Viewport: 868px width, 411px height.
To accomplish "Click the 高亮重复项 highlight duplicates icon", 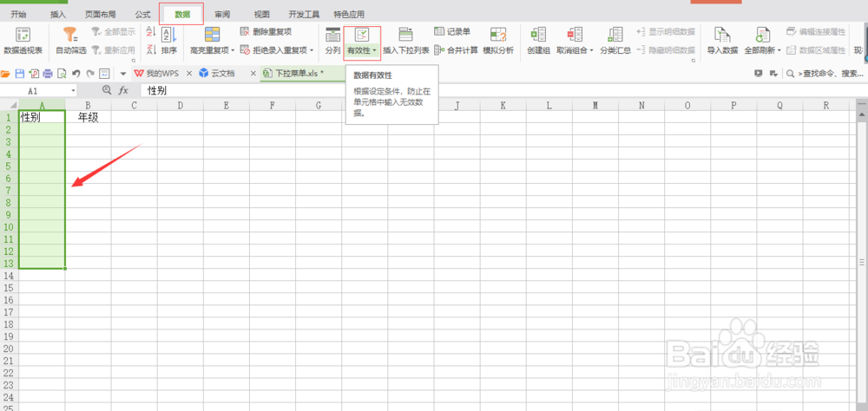I will tap(212, 35).
